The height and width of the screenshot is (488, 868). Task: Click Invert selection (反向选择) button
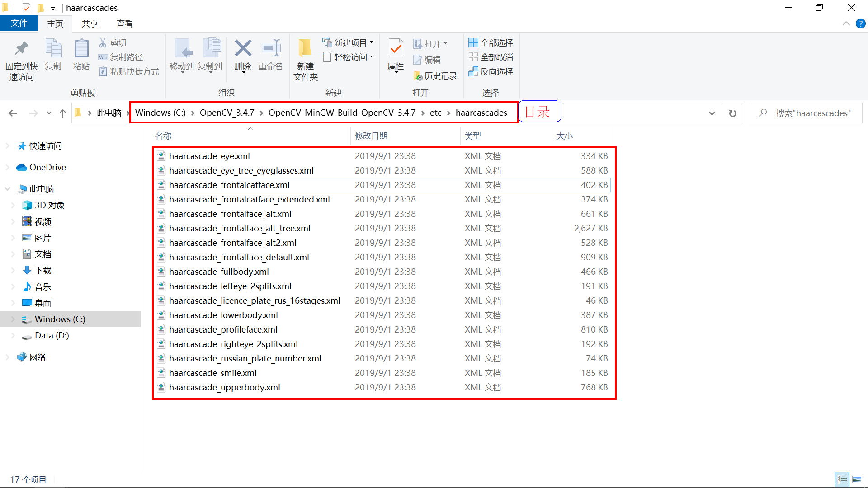[x=491, y=71]
